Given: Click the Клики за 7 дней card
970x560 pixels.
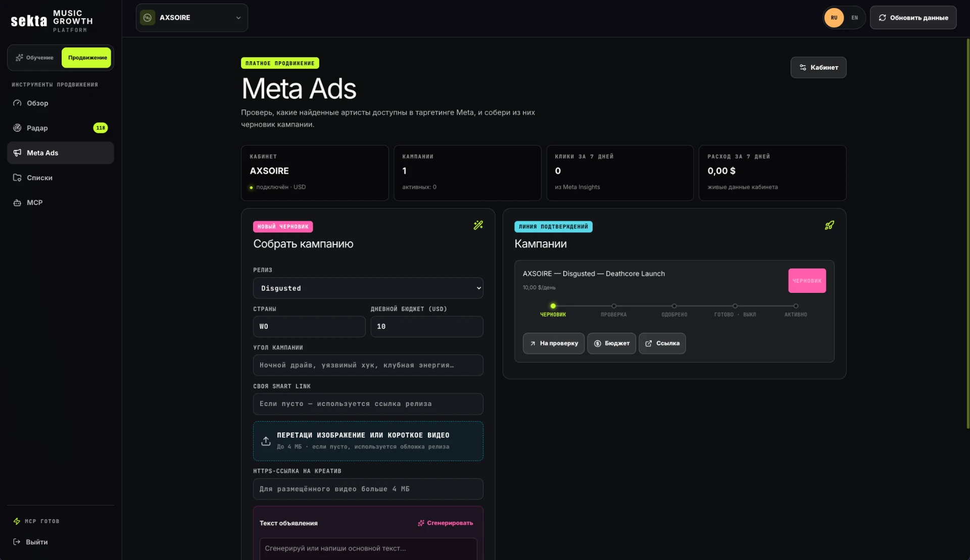Looking at the screenshot, I should point(620,173).
